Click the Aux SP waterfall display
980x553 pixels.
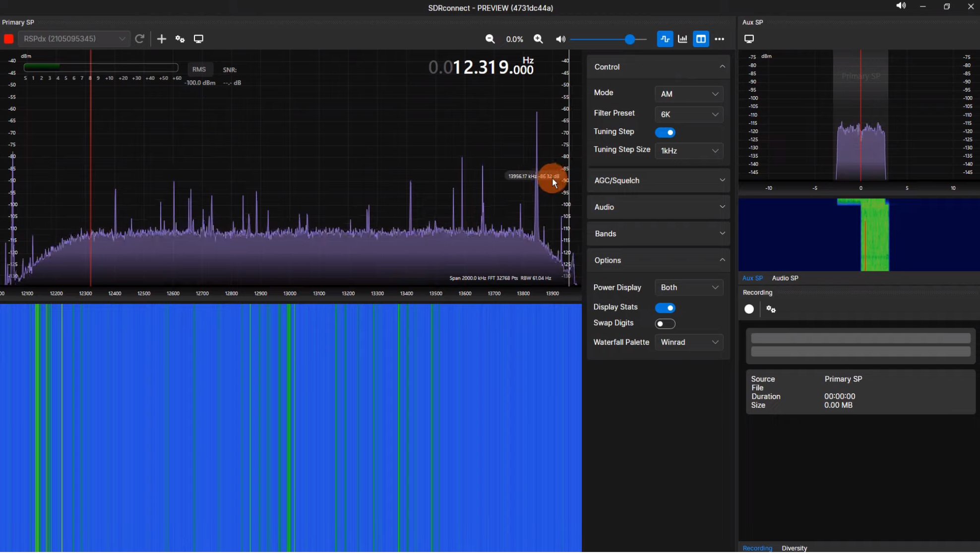click(859, 235)
